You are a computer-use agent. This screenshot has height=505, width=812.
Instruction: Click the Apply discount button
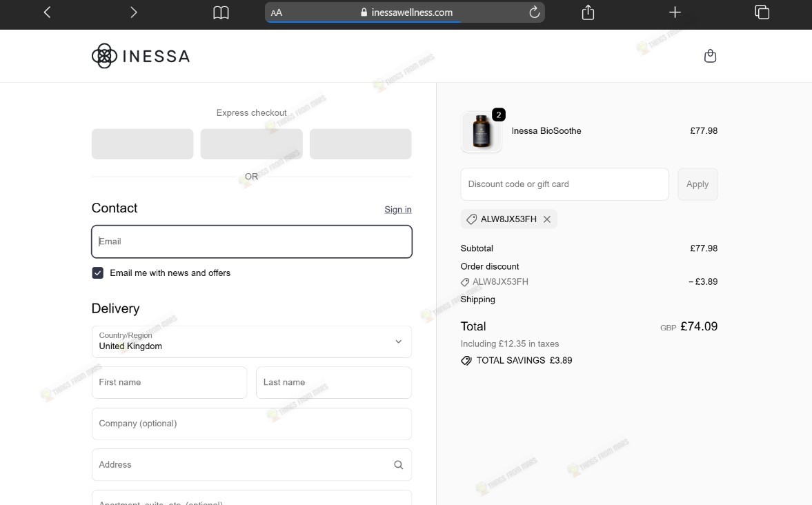pos(697,184)
